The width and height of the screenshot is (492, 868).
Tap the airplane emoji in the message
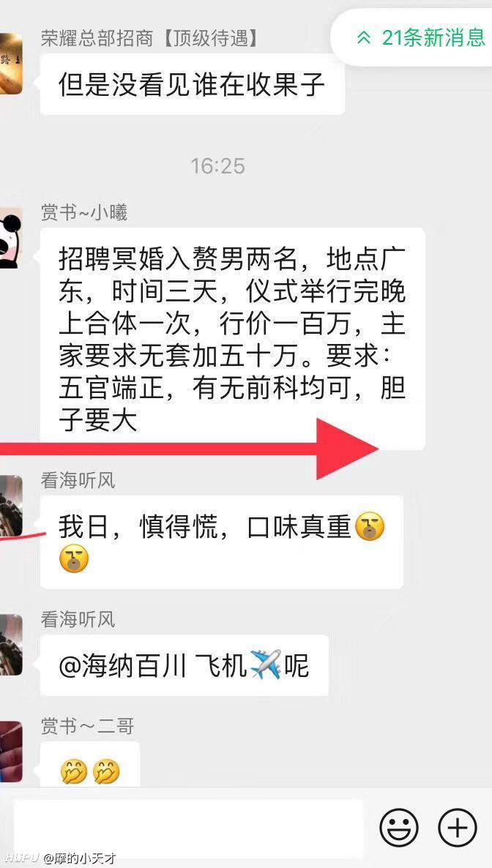[x=266, y=665]
